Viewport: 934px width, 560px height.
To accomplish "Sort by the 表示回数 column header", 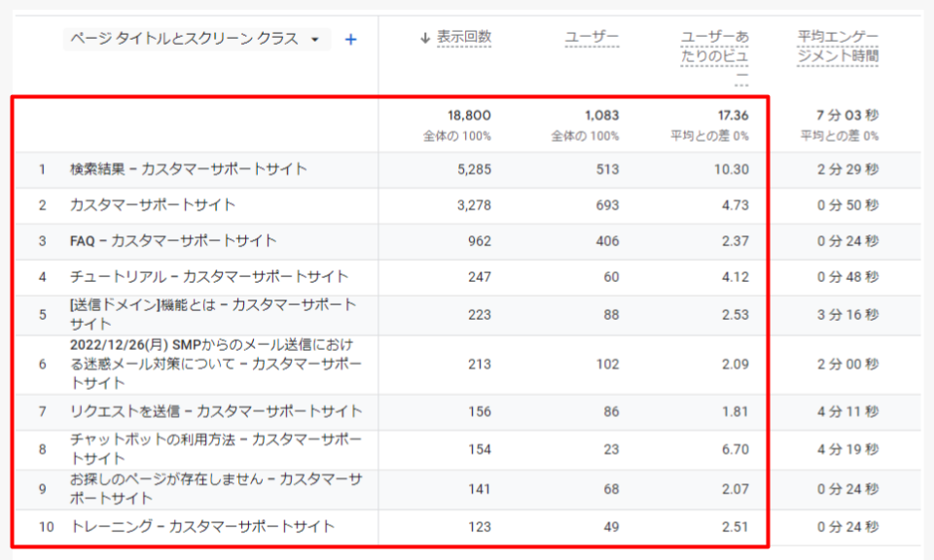I will [x=464, y=37].
